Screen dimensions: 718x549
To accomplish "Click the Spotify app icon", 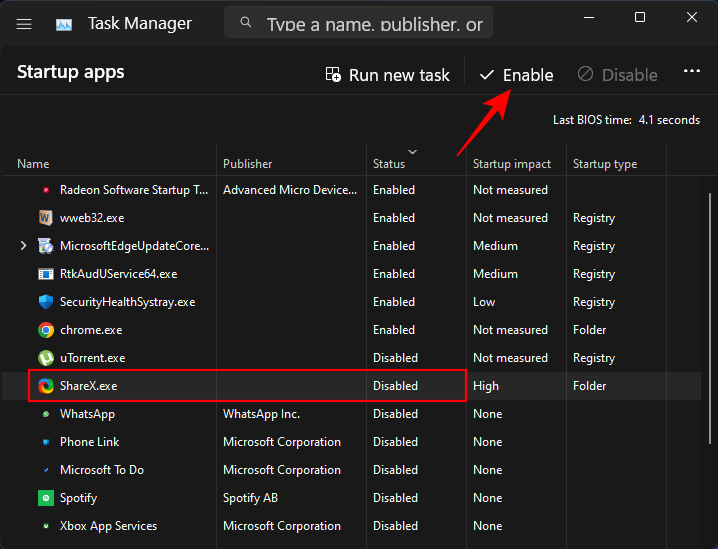I will pyautogui.click(x=46, y=498).
